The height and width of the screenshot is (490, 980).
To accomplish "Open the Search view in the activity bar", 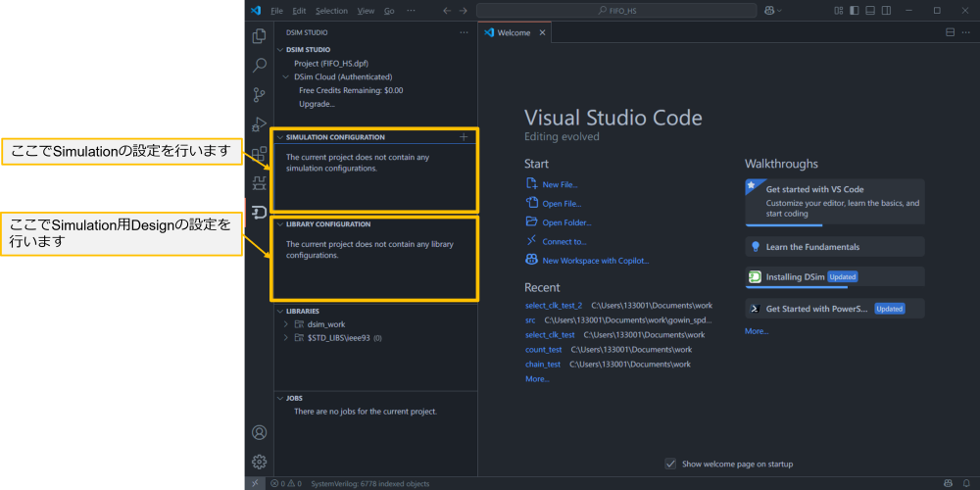I will 259,65.
